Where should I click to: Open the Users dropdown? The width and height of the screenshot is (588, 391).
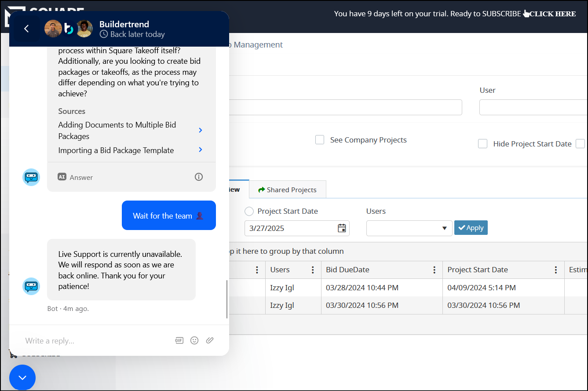[409, 228]
